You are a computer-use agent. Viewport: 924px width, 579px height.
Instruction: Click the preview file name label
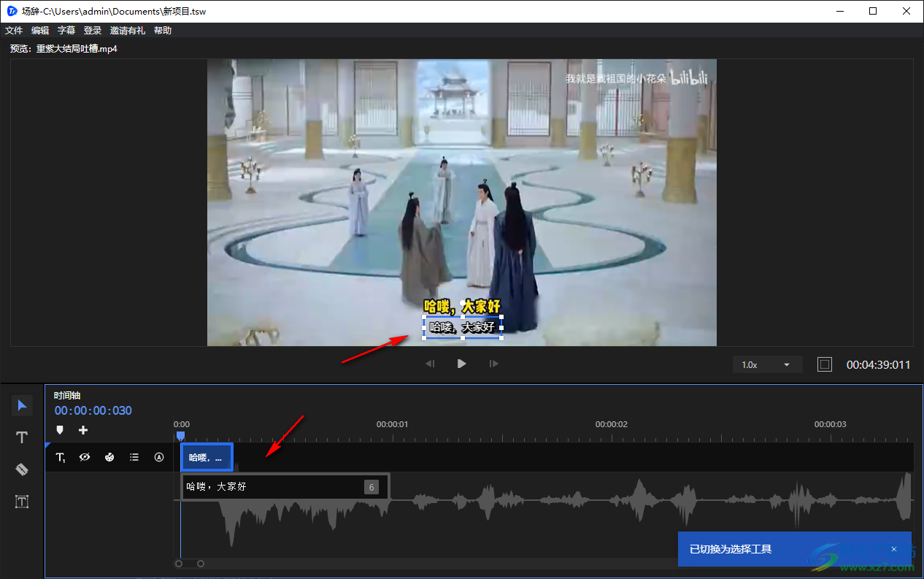(x=63, y=49)
